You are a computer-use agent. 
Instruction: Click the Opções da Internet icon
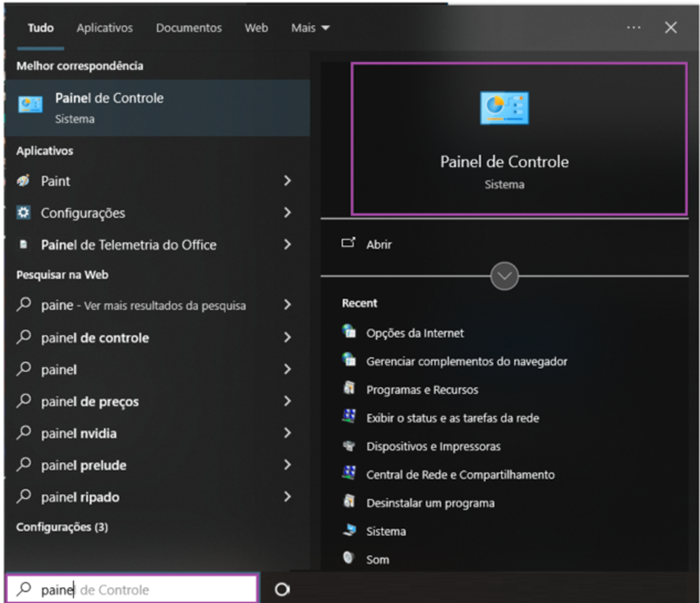tap(348, 331)
